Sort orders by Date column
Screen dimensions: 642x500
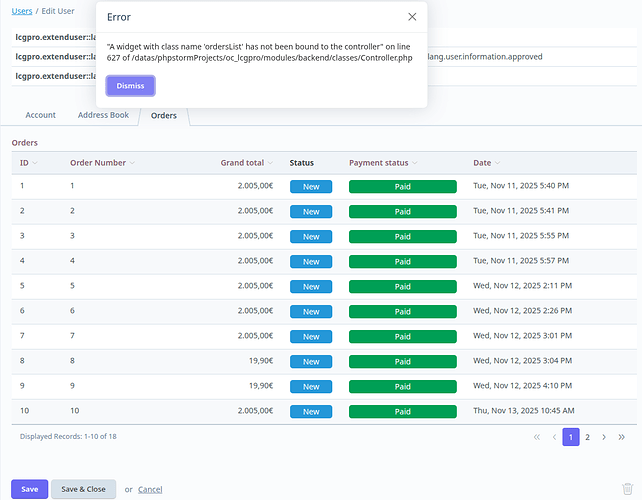click(x=483, y=162)
